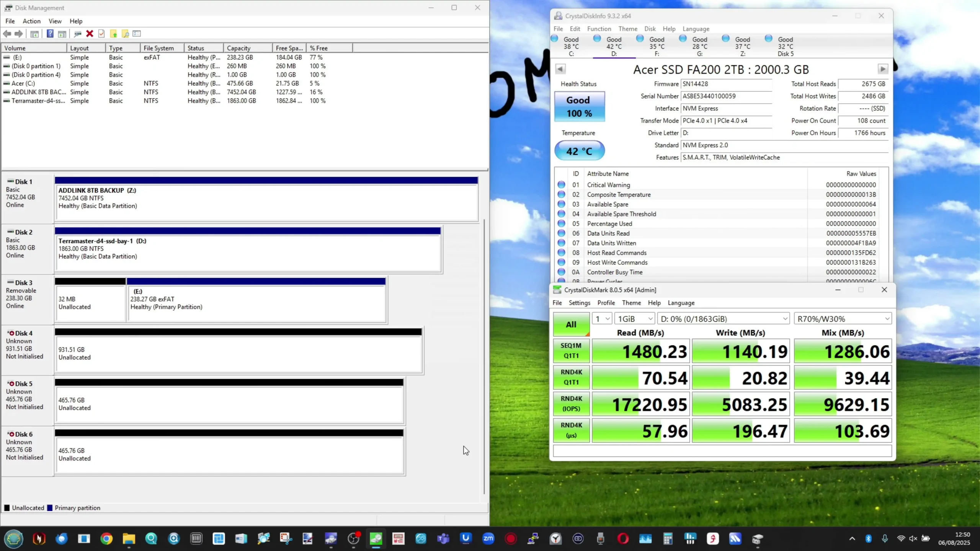Select Disk 5 Good 32 °C status icon

(769, 38)
